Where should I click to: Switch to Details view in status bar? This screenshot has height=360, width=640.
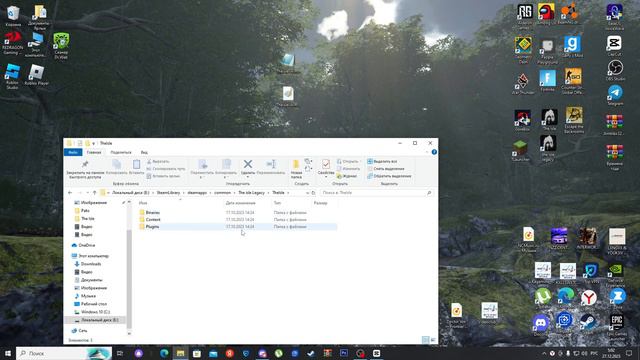click(425, 340)
